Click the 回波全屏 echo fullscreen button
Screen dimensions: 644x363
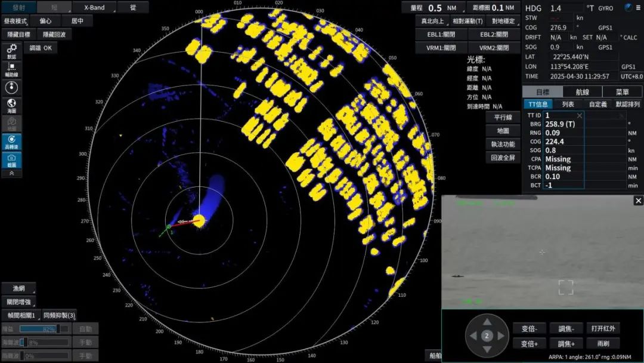click(503, 158)
